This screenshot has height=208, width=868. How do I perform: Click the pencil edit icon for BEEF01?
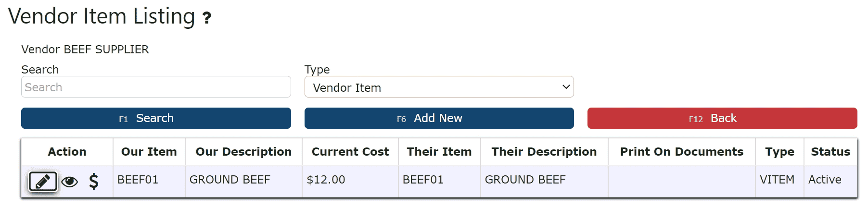click(43, 182)
